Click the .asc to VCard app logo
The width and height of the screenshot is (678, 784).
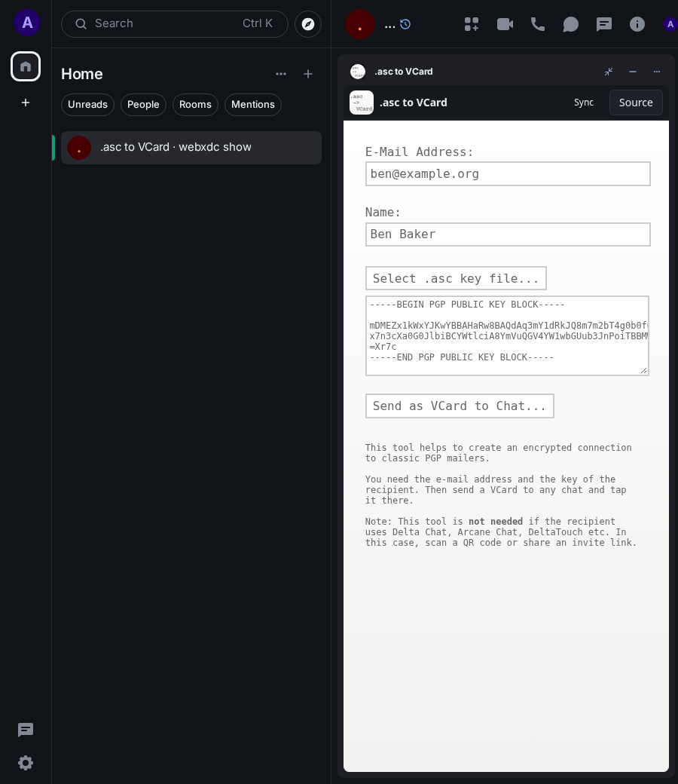pos(362,103)
